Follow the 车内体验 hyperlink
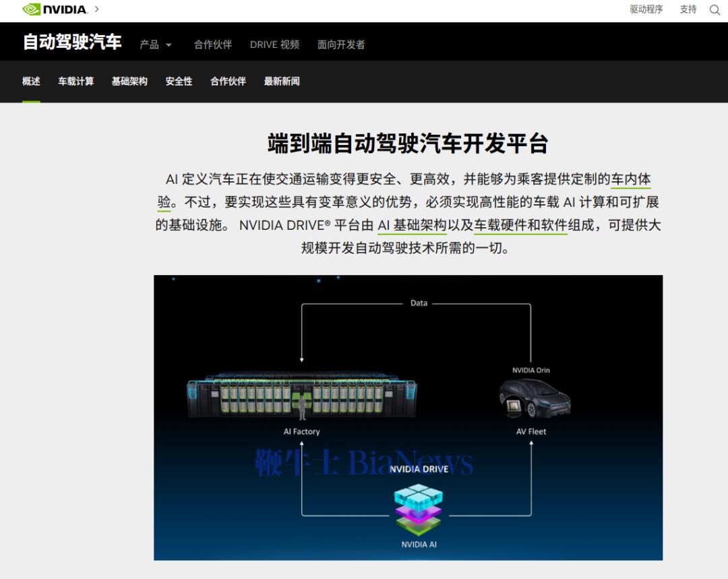This screenshot has height=579, width=728. pyautogui.click(x=630, y=179)
